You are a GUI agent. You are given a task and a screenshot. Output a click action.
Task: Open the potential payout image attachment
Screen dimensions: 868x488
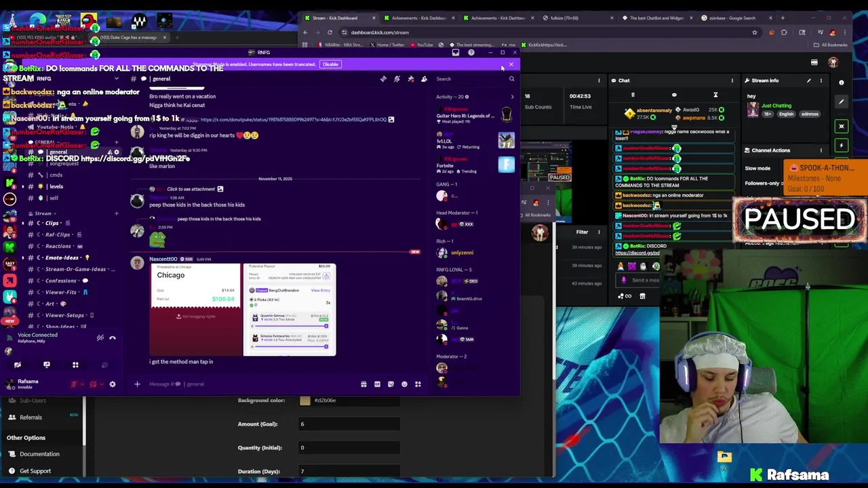click(x=290, y=310)
